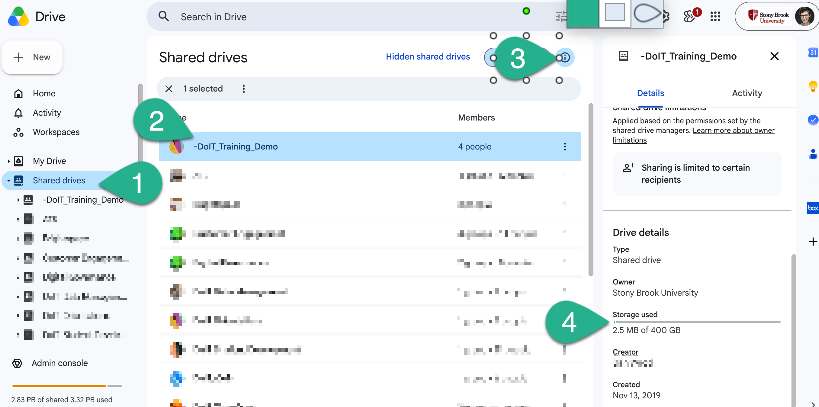Click the New button

[x=32, y=57]
